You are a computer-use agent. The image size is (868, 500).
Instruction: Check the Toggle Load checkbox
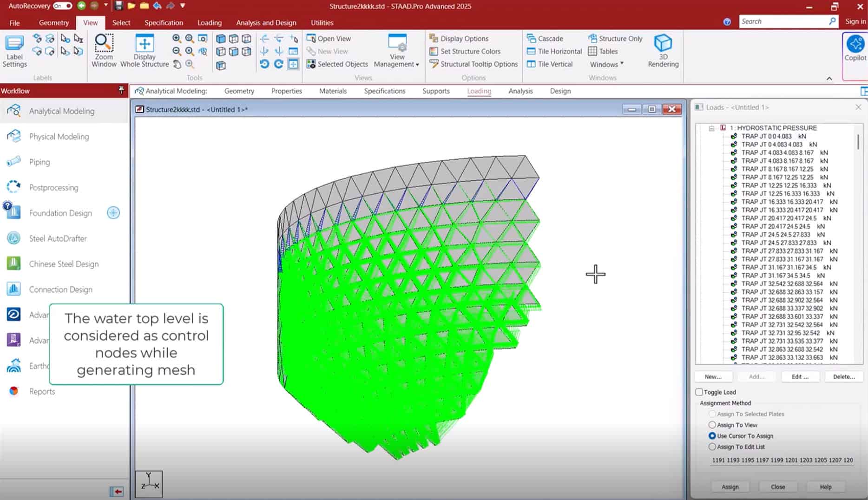(x=699, y=392)
